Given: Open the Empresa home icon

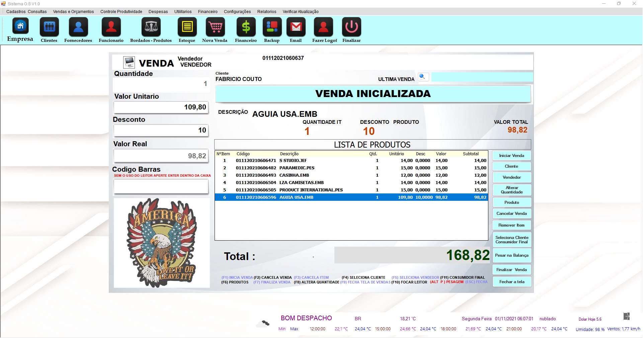Looking at the screenshot, I should 20,27.
